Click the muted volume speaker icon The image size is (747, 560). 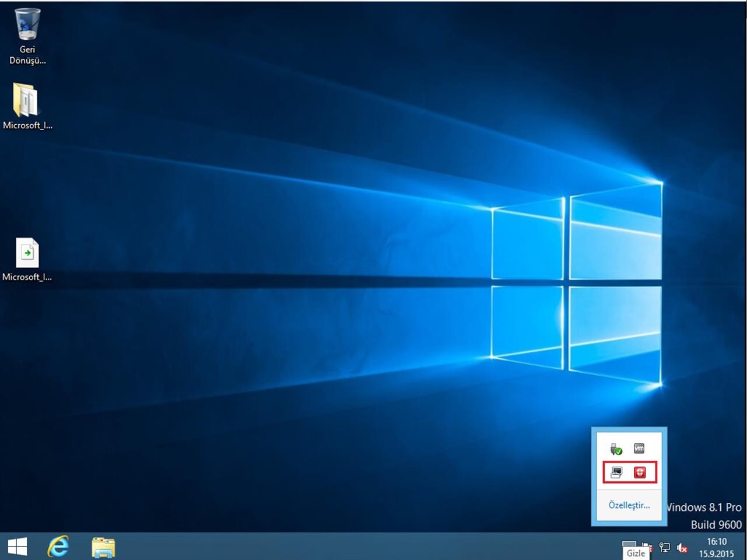(682, 548)
